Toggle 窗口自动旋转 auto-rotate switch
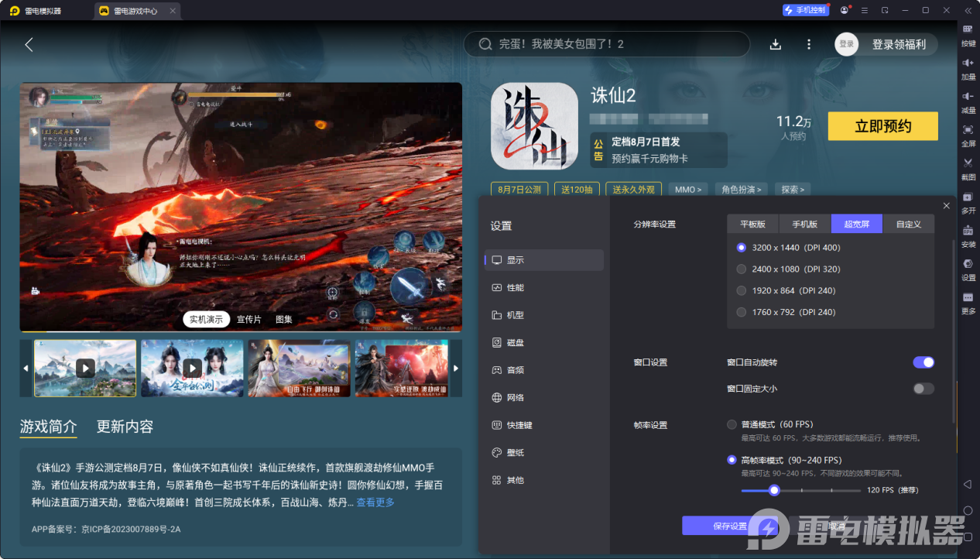 click(923, 362)
